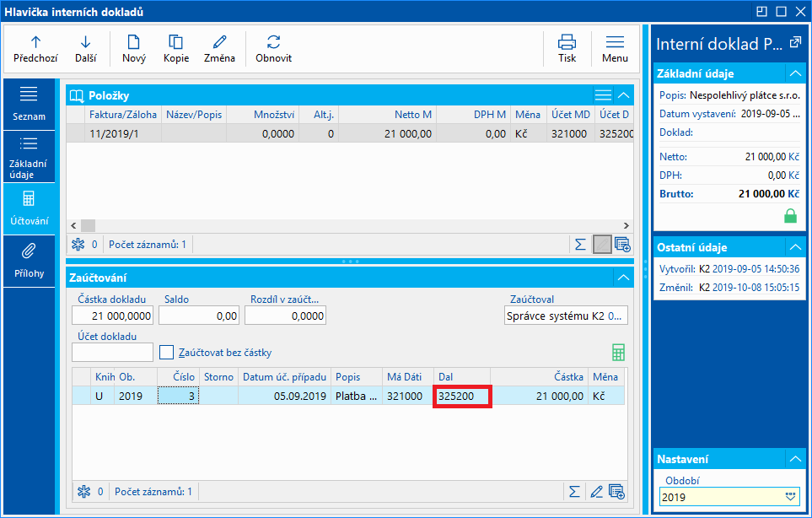The image size is (812, 518).
Task: Click the Storno column header
Action: click(x=218, y=376)
